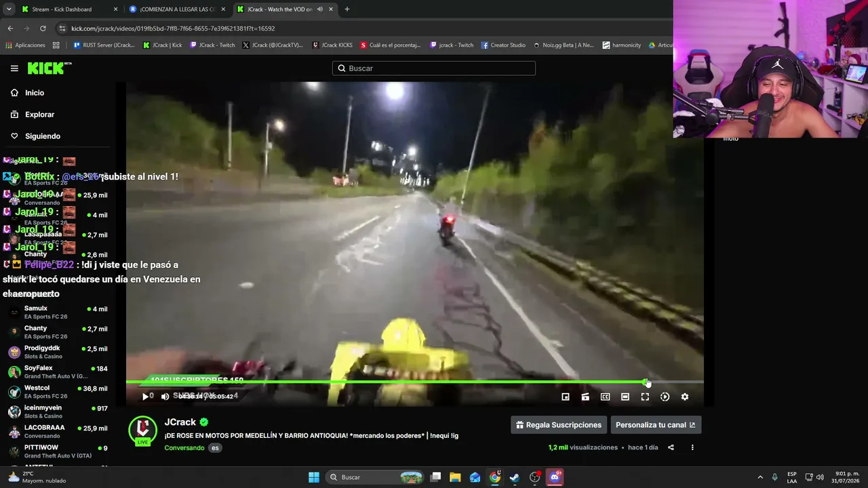This screenshot has width=868, height=488.
Task: Open iceinmyvein channel in sidebar
Action: 58,412
